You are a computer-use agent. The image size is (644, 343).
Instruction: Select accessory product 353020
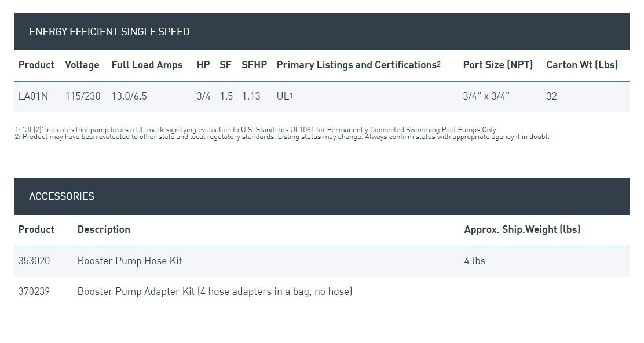(x=34, y=261)
